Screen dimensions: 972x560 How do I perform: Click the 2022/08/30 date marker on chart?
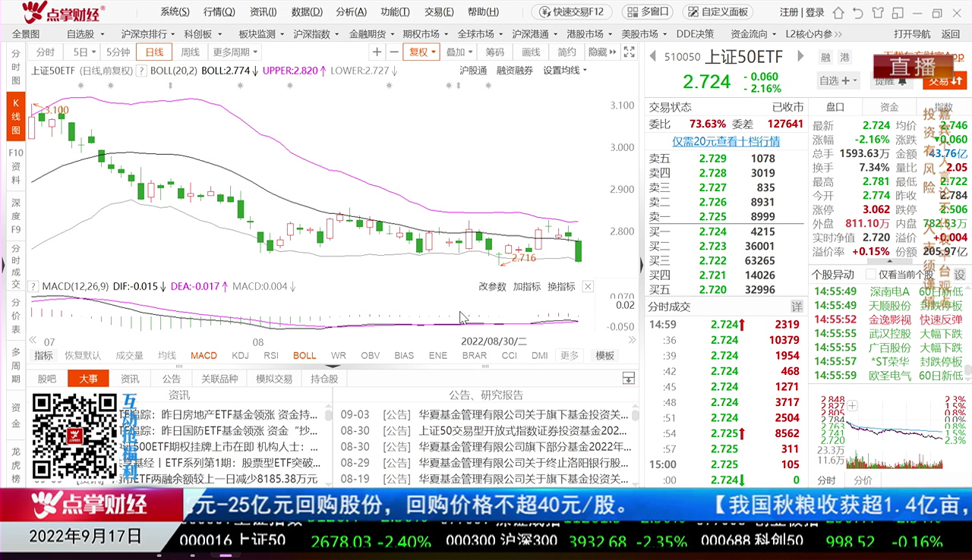click(x=494, y=341)
